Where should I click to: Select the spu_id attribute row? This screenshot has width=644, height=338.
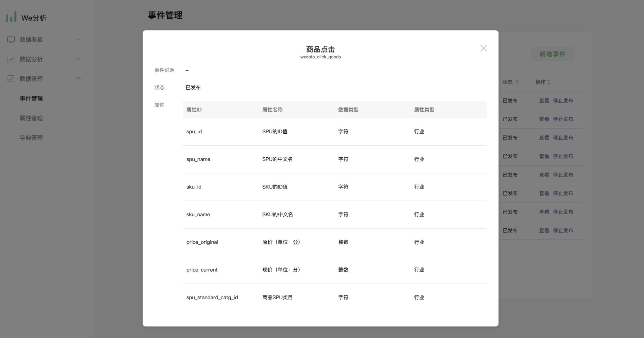pyautogui.click(x=335, y=132)
